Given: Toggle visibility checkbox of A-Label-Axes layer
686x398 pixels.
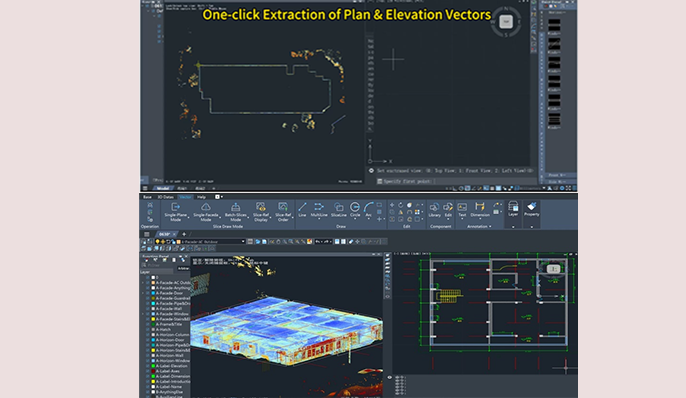Looking at the screenshot, I should click(148, 371).
